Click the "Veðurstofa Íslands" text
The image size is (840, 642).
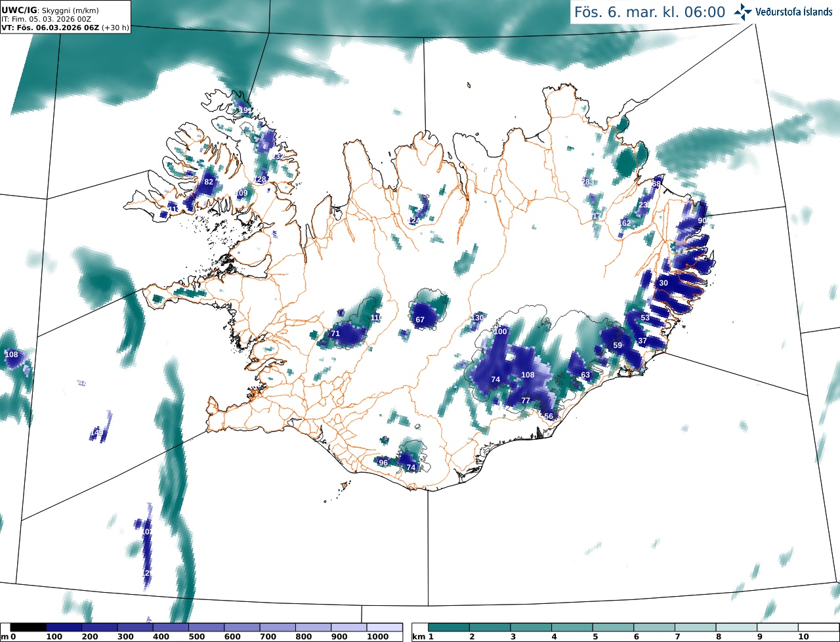click(x=794, y=12)
